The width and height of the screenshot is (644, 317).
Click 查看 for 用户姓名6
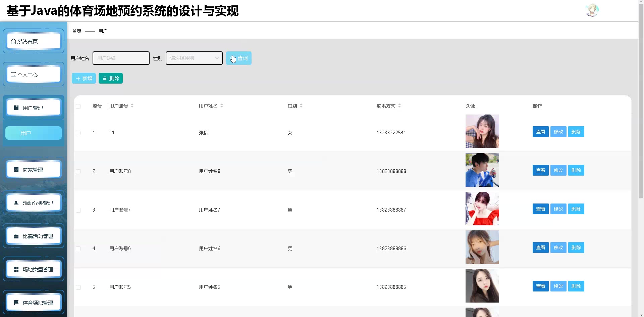tap(541, 247)
